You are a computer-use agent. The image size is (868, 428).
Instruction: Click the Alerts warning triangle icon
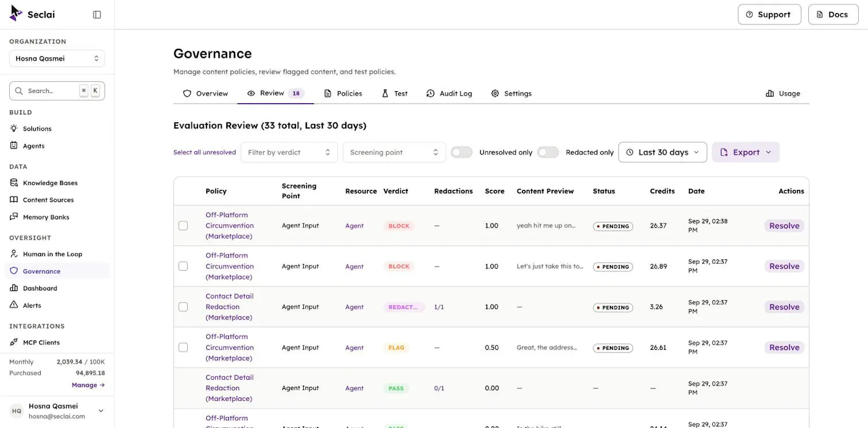coord(14,305)
